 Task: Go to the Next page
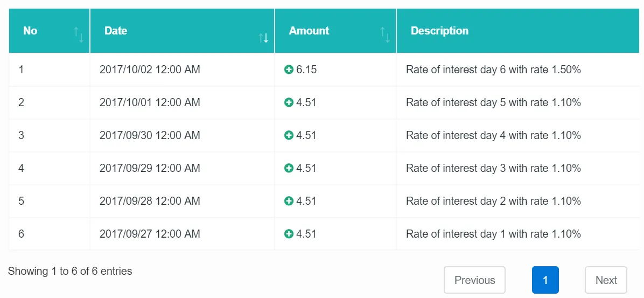pyautogui.click(x=606, y=280)
